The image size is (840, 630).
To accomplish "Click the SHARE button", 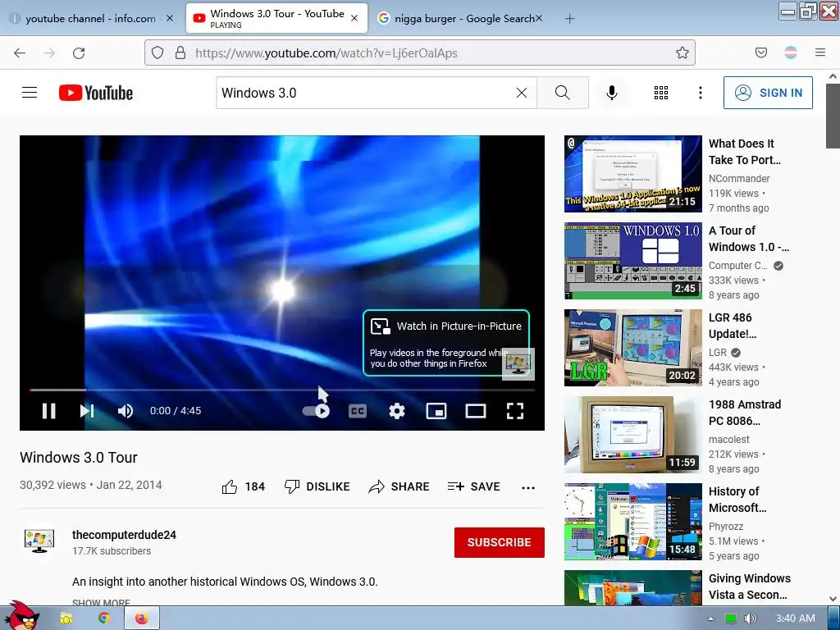I will coord(399,486).
